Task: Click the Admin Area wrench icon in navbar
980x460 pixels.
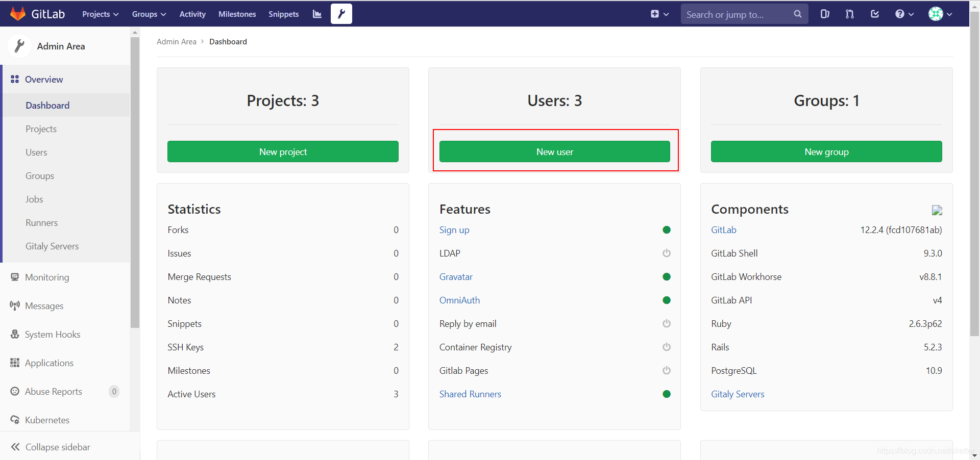Action: coord(341,14)
